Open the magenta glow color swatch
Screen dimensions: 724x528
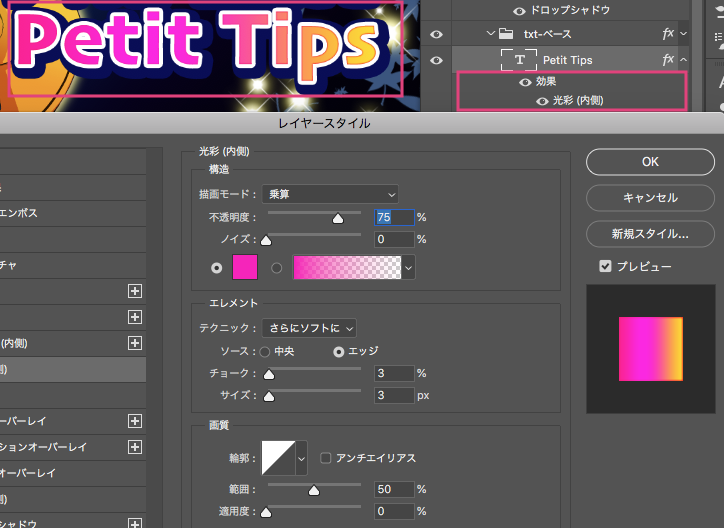[245, 267]
